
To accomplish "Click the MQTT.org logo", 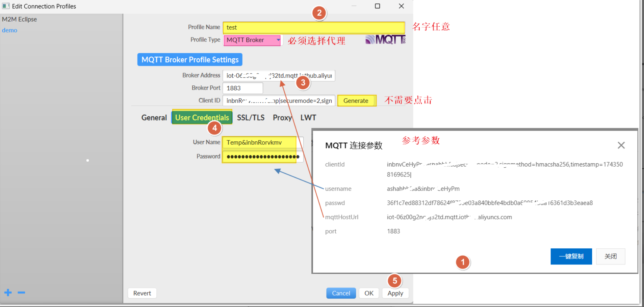I will [385, 39].
